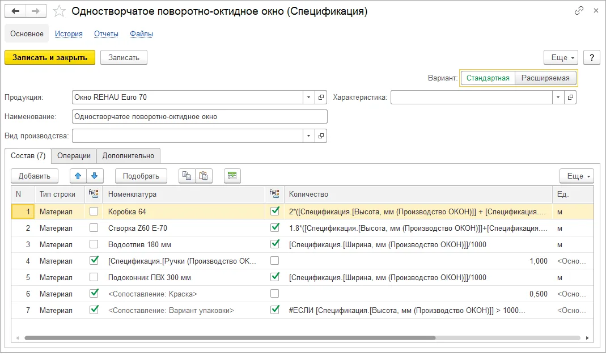Open the table's Еще menu
Screen dimensions: 606x364
click(577, 176)
